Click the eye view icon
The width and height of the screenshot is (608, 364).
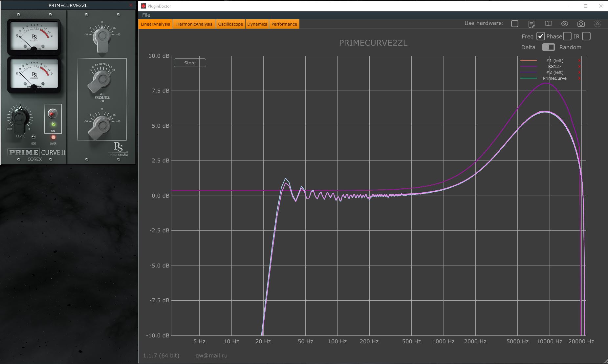click(x=564, y=24)
